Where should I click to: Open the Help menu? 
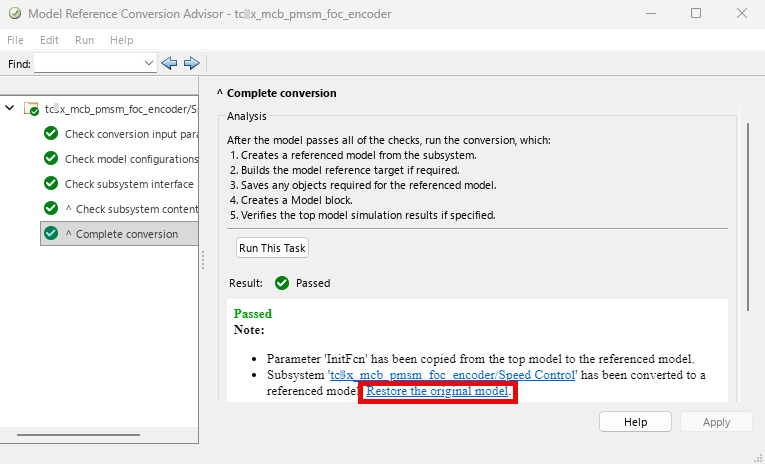(x=121, y=40)
